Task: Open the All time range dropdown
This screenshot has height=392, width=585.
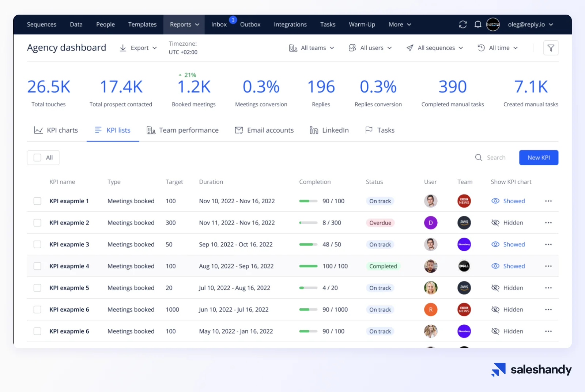Action: [x=498, y=48]
